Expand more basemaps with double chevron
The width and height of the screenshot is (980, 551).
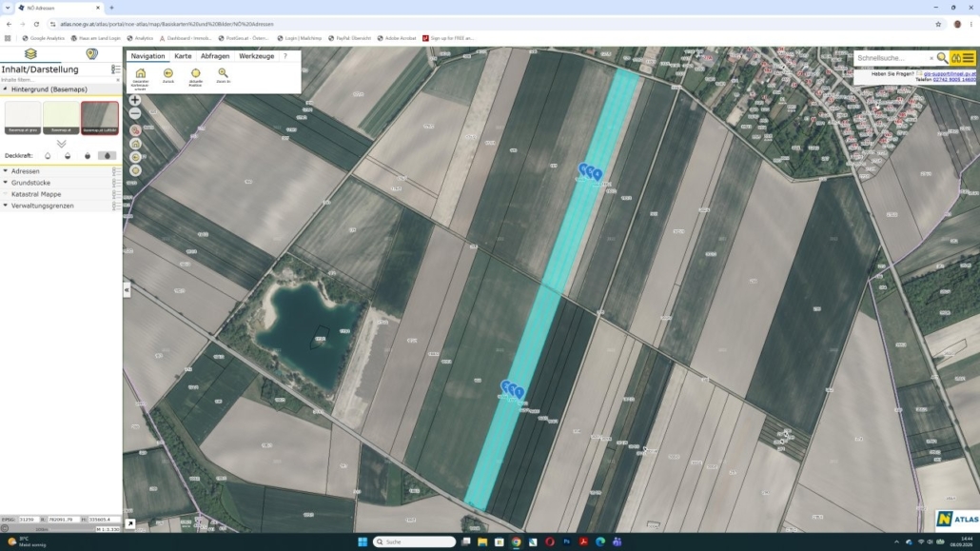[x=61, y=144]
